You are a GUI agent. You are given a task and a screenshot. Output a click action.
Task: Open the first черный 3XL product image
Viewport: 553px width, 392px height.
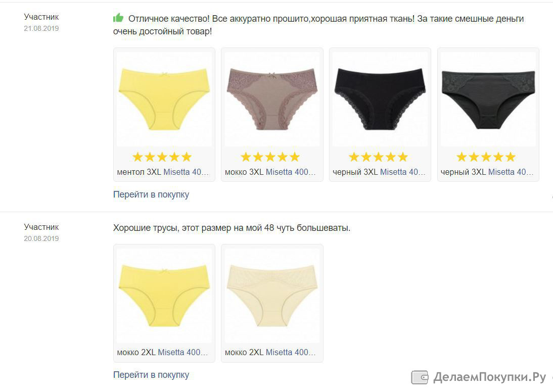pyautogui.click(x=380, y=99)
